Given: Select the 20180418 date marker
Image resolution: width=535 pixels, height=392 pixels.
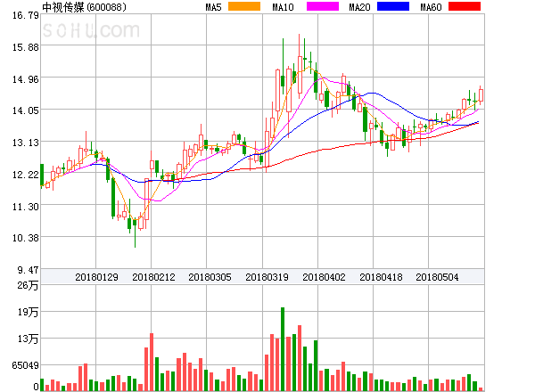Looking at the screenshot, I should (381, 277).
